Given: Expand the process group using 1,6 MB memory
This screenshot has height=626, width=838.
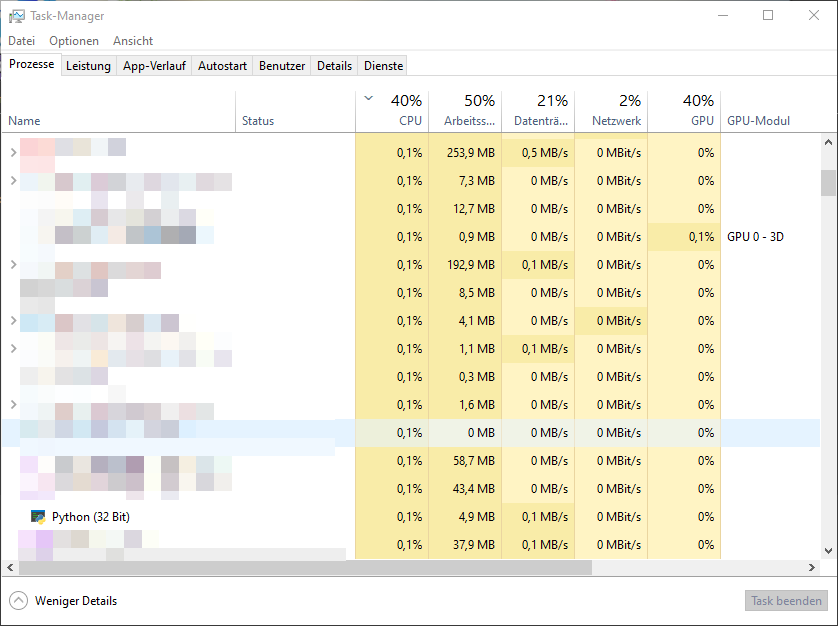Looking at the screenshot, I should coord(13,405).
